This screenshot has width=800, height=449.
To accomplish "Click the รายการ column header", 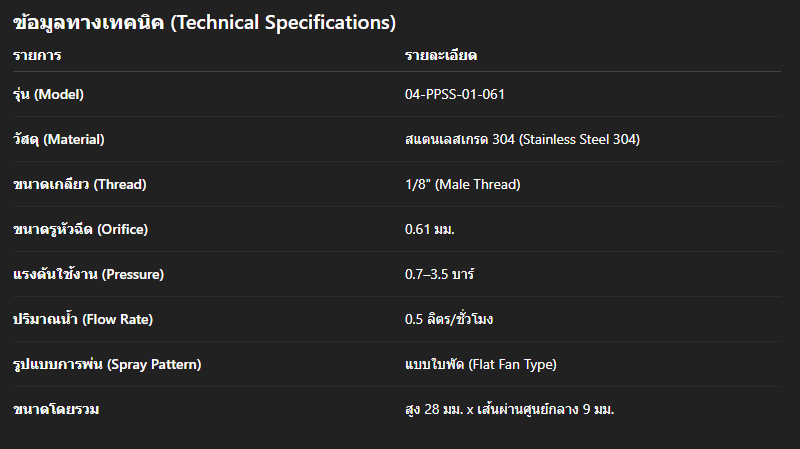I will 37,55.
